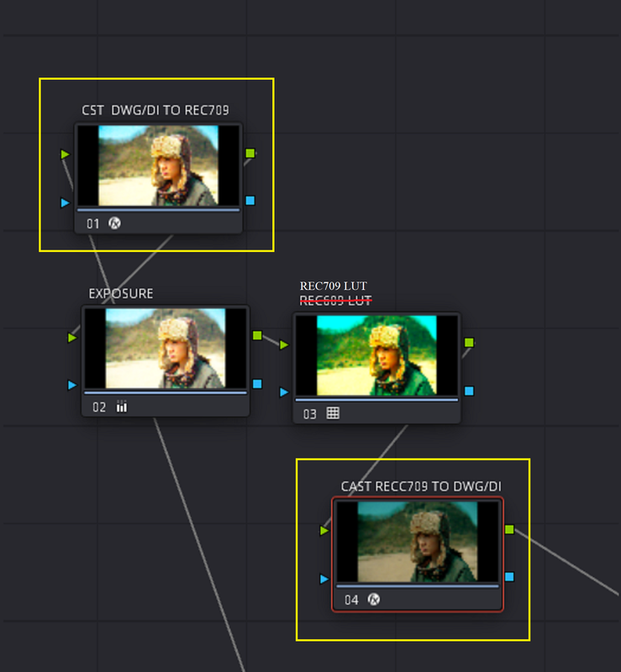Click node 02 green RGB input triangle
Screen dimensions: 621x672
click(x=72, y=338)
